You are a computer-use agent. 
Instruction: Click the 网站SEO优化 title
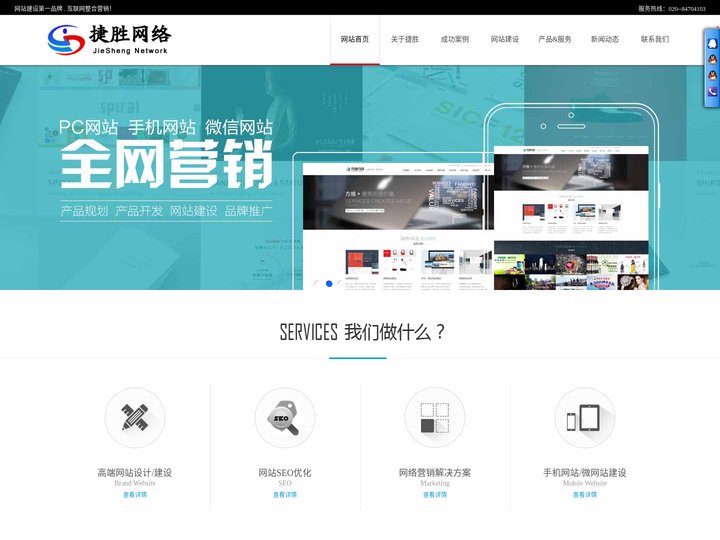tap(285, 472)
